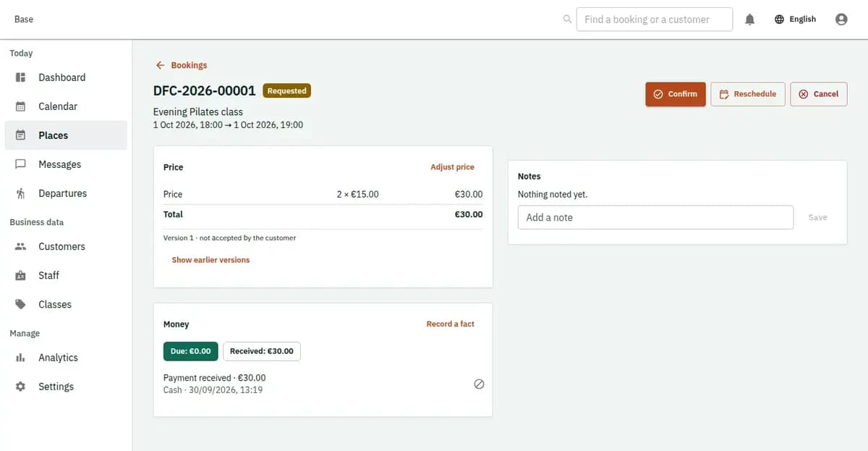Click the search magnifier icon
The height and width of the screenshot is (451, 868).
pos(568,20)
